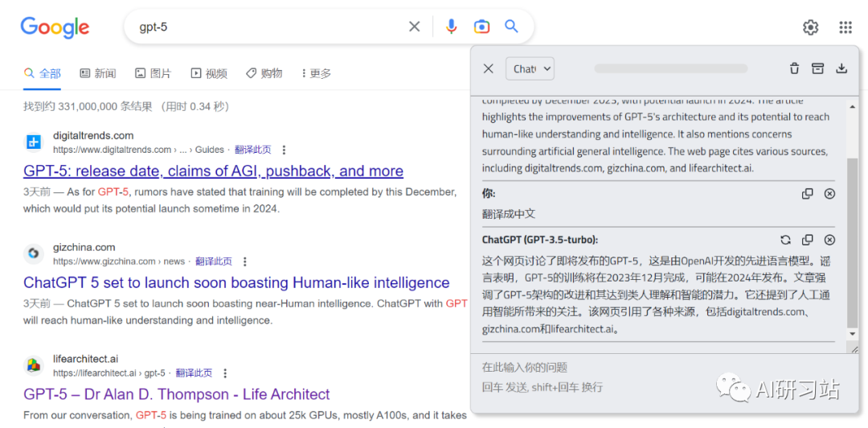Click the gizchina.com site name

coord(84,247)
